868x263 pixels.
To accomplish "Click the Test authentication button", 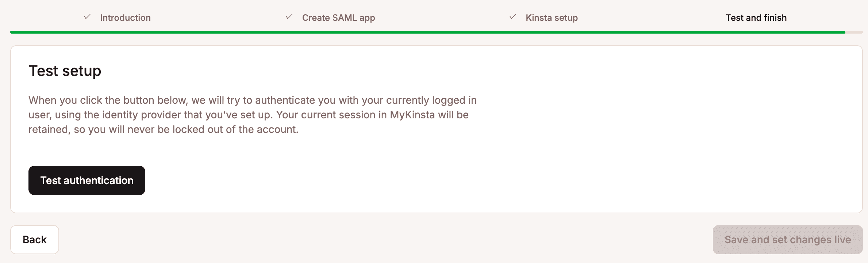I will 87,180.
